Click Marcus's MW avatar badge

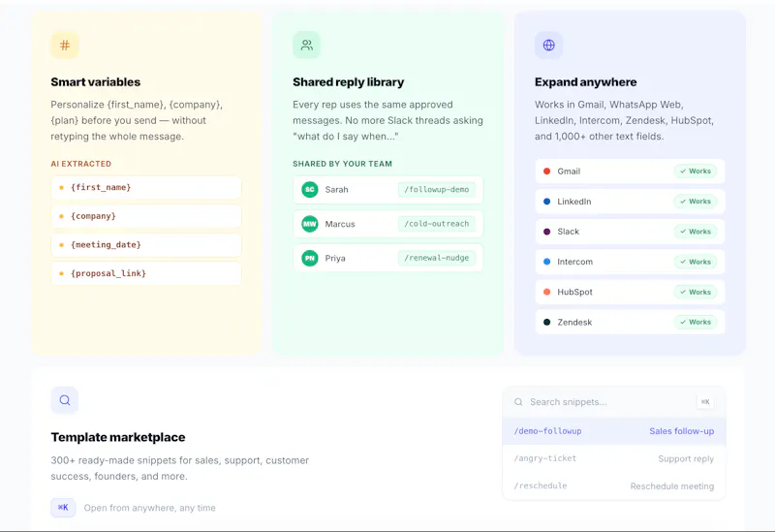pyautogui.click(x=310, y=224)
